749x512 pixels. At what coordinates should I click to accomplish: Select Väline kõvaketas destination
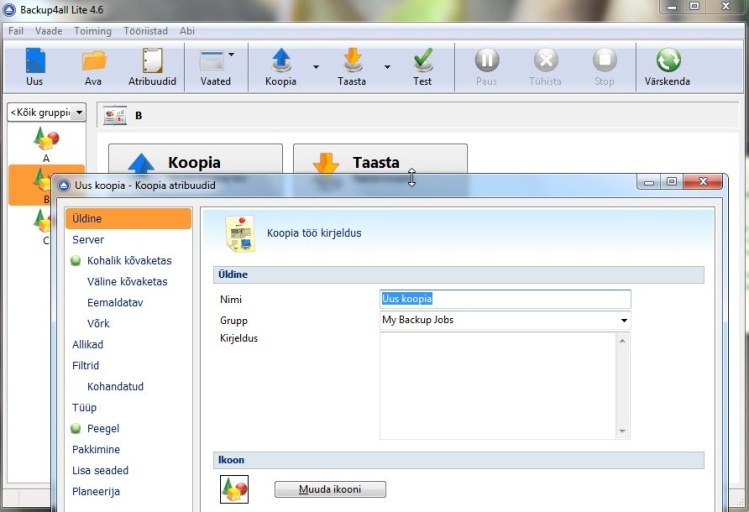click(x=128, y=282)
